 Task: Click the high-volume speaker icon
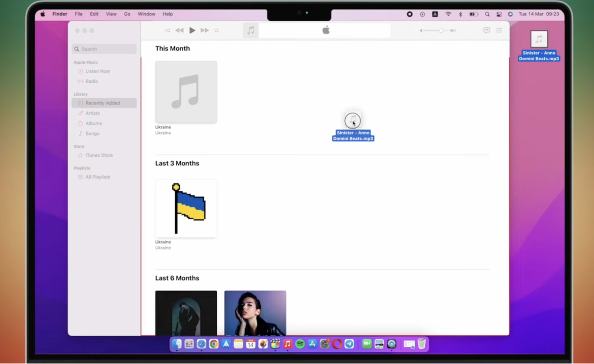(453, 30)
